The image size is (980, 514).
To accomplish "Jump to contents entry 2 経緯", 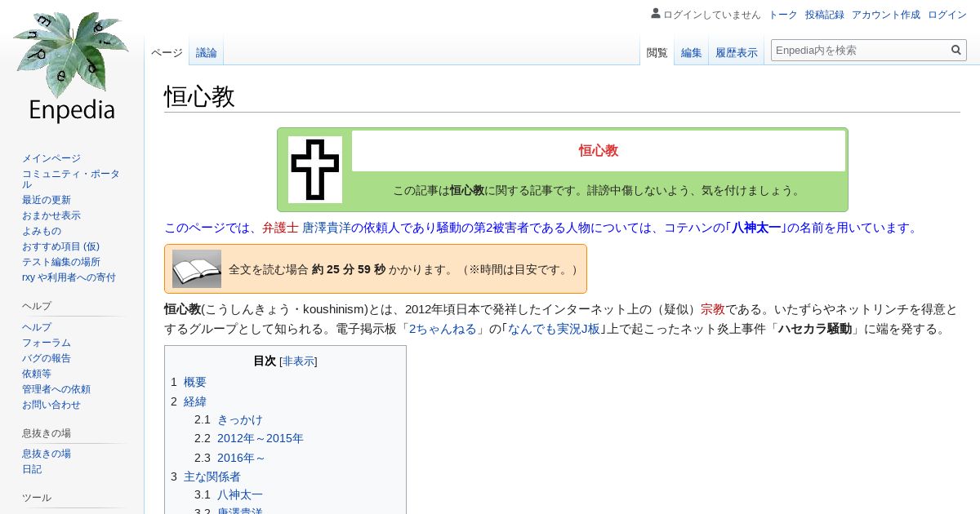I will [x=189, y=401].
